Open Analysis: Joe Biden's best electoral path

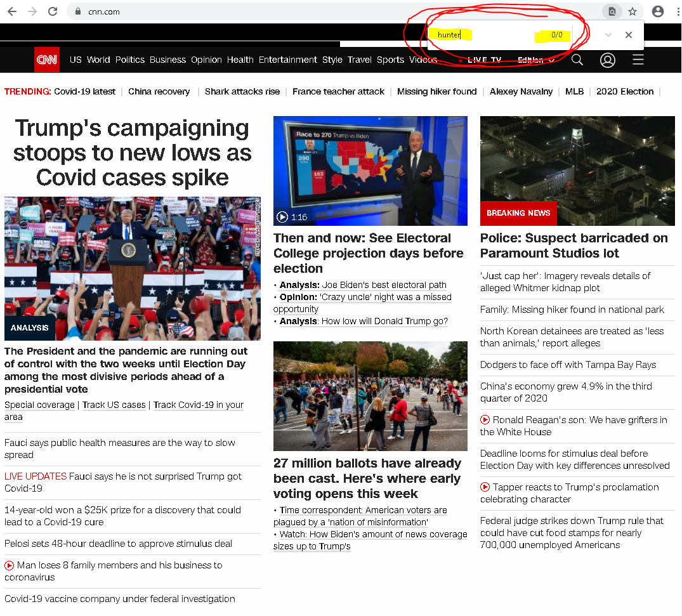(x=363, y=285)
